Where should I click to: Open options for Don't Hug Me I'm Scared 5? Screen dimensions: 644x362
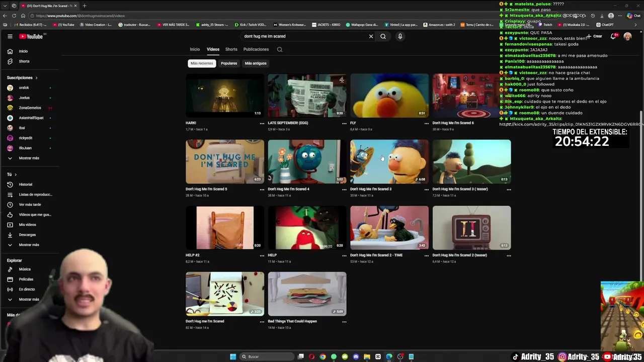coord(262,190)
